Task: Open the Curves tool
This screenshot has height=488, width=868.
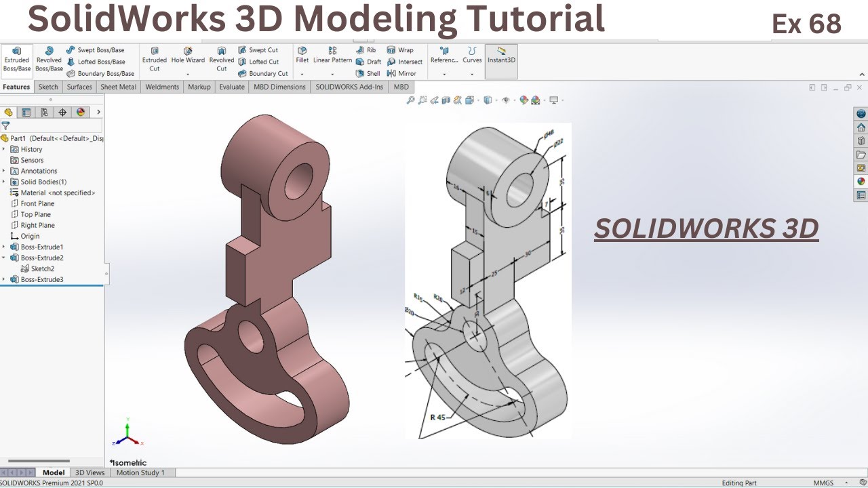Action: pos(472,56)
